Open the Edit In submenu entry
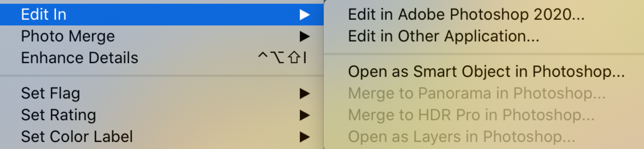The height and width of the screenshot is (149, 644). point(162,15)
